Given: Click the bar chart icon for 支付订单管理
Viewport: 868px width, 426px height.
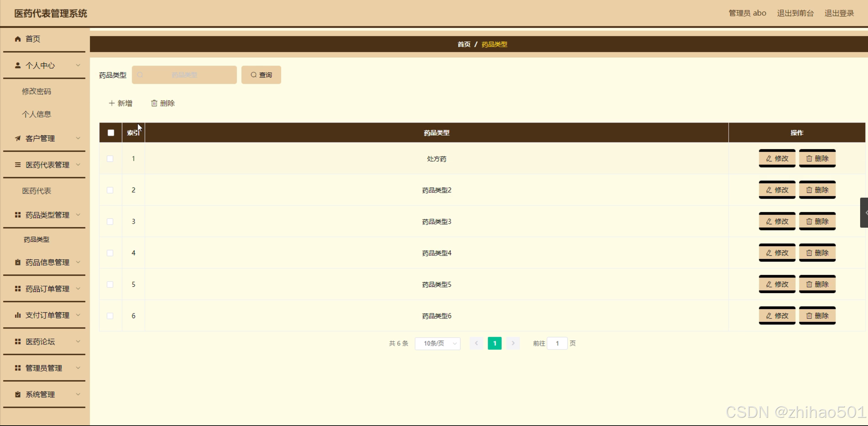Looking at the screenshot, I should tap(18, 315).
